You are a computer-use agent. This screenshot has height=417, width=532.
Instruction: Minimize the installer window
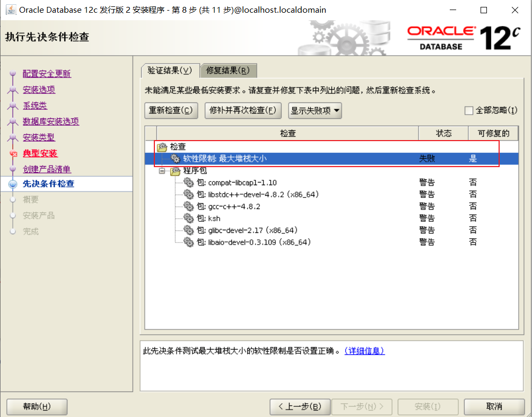[x=453, y=10]
